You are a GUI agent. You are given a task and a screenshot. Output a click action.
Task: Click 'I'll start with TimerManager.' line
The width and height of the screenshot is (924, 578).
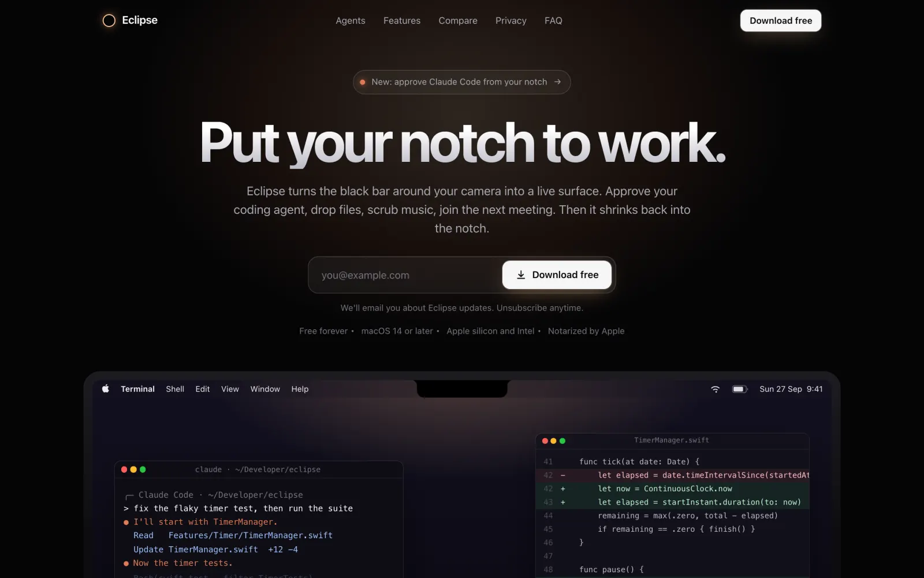click(x=200, y=522)
